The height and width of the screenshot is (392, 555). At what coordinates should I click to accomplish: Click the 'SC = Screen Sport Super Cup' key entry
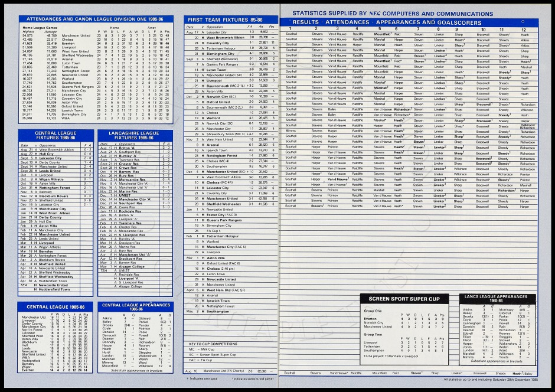(x=213, y=355)
